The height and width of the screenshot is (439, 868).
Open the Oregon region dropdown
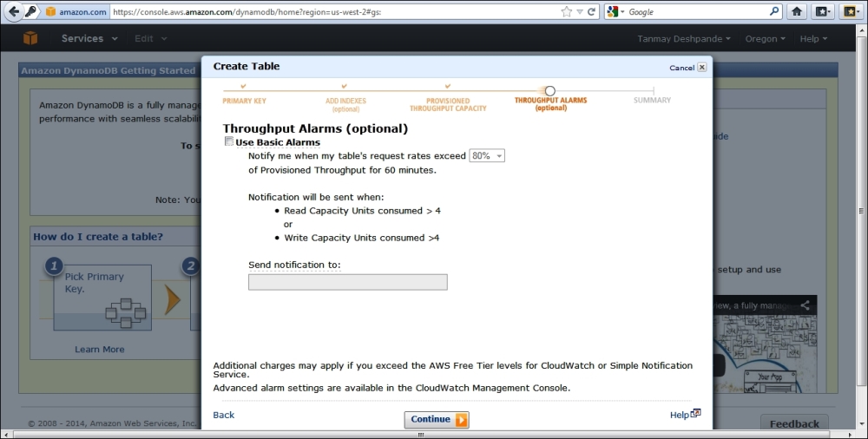click(x=765, y=39)
